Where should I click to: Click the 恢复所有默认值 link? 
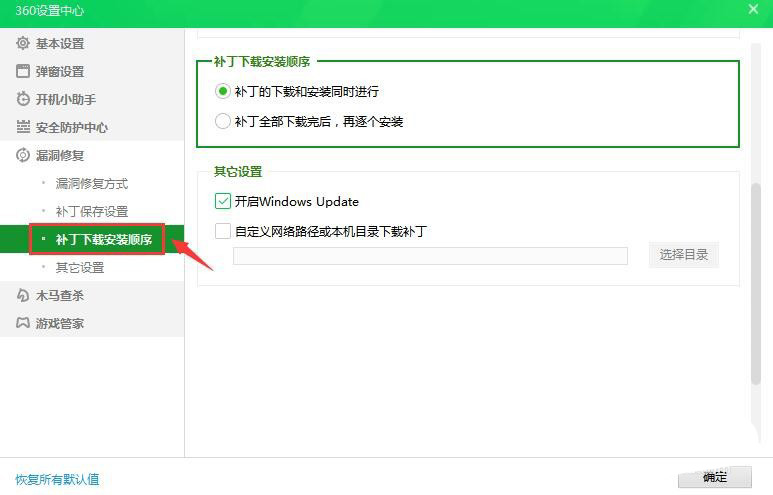coord(57,479)
